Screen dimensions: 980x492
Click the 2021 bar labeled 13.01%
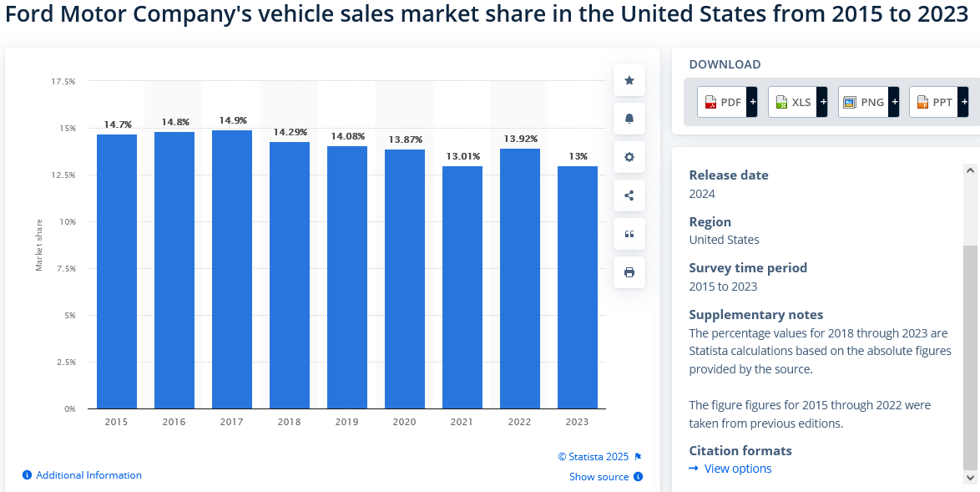(462, 287)
